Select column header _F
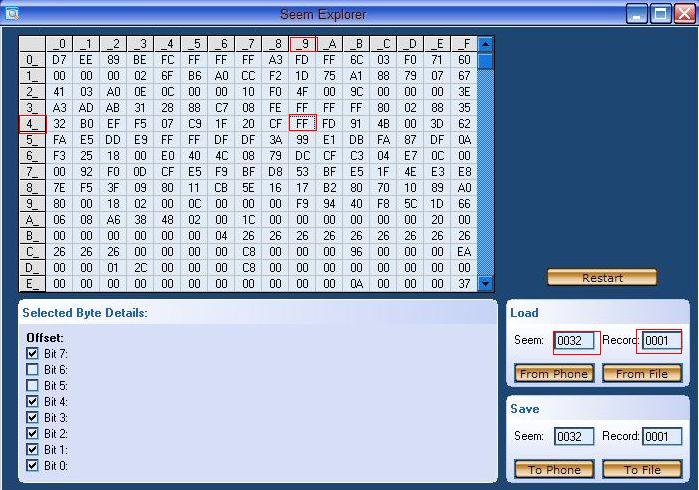The image size is (699, 490). pyautogui.click(x=464, y=44)
